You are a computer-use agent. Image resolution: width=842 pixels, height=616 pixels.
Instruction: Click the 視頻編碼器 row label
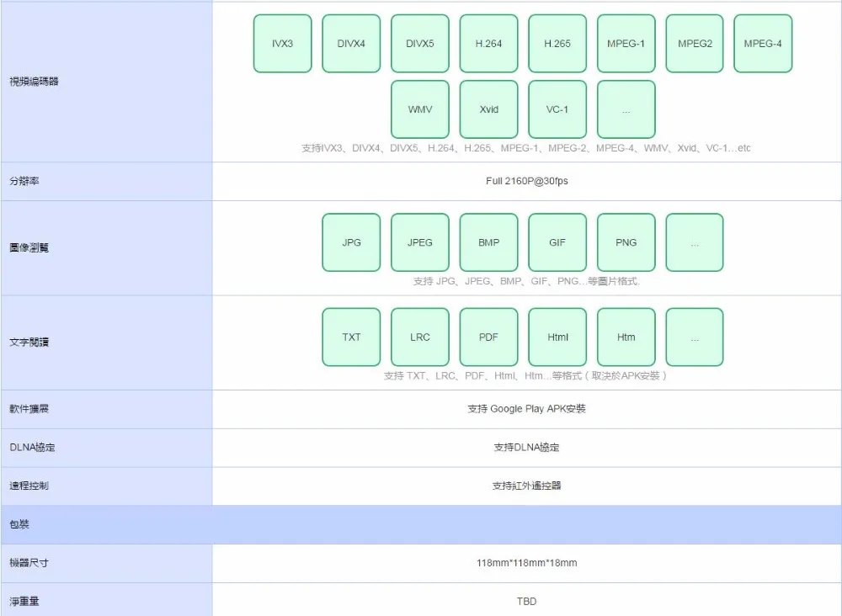coord(34,82)
